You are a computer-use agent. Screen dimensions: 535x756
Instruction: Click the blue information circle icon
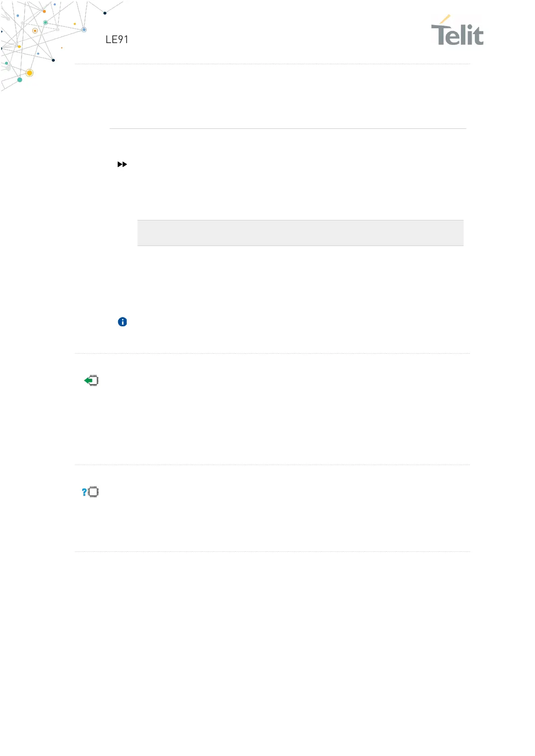122,322
